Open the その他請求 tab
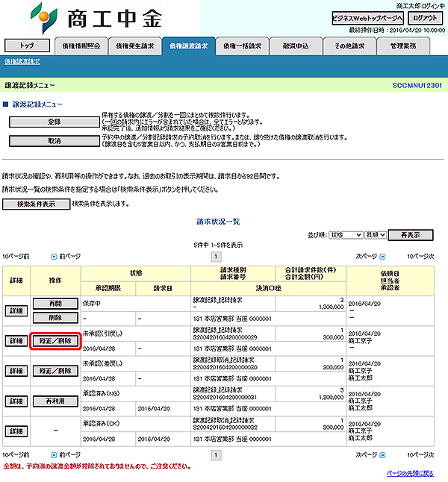The image size is (448, 482). (x=349, y=46)
